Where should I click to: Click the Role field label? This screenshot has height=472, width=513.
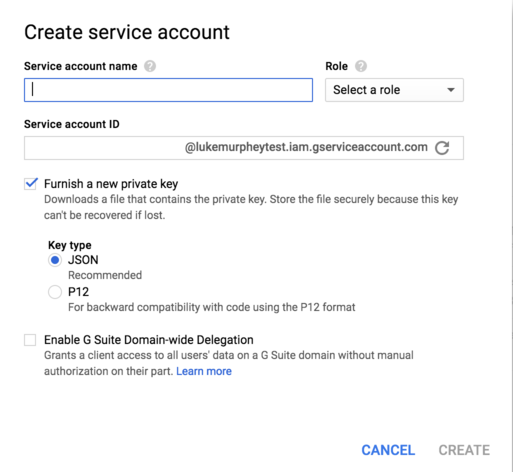(336, 66)
